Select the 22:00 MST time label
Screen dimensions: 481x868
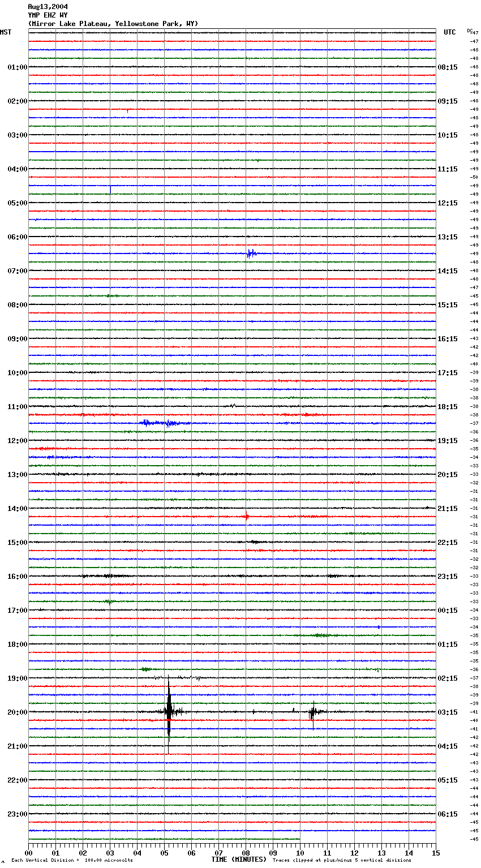(18, 780)
